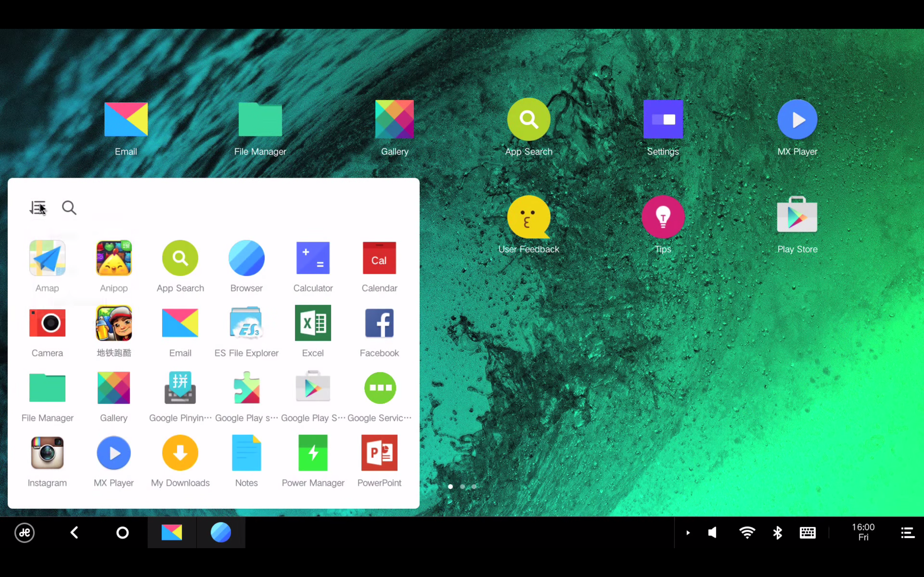Click the sort apps list icon
The height and width of the screenshot is (577, 924).
coord(38,208)
